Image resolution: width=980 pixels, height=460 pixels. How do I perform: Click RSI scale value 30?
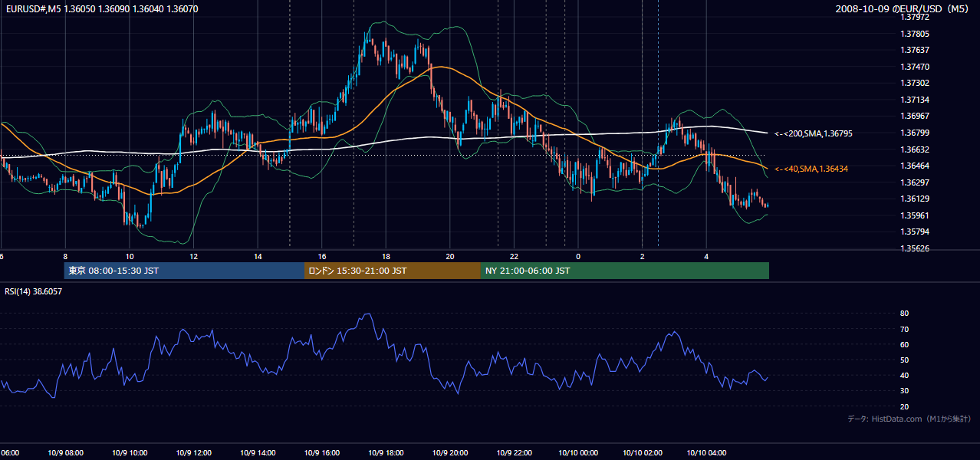(904, 391)
